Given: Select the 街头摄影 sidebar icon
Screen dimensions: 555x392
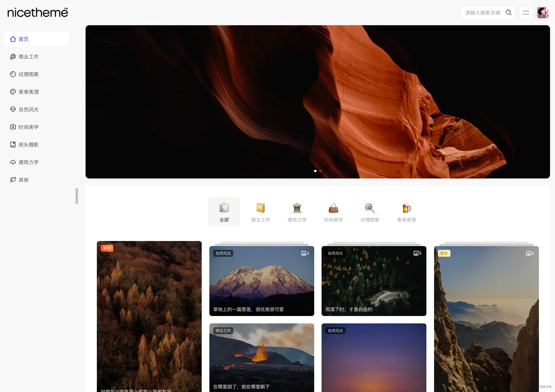Looking at the screenshot, I should 13,144.
